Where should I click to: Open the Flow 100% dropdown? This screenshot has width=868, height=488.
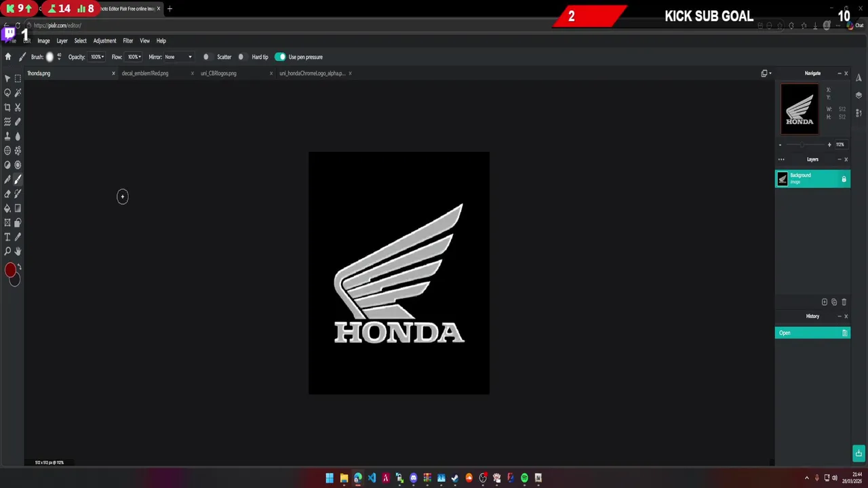tap(134, 57)
